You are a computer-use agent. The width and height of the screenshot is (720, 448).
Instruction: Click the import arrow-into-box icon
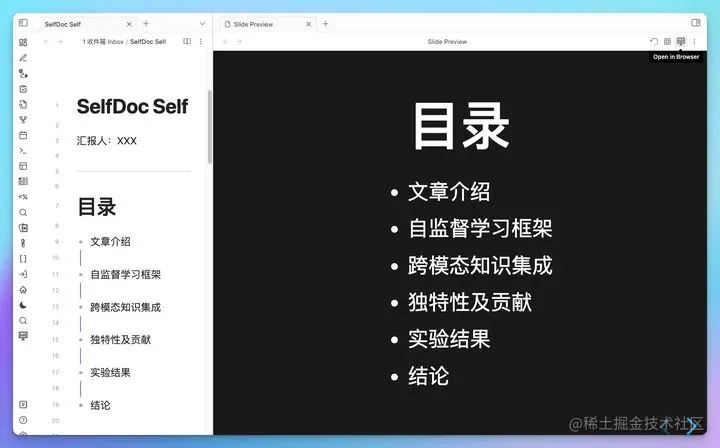point(23,274)
